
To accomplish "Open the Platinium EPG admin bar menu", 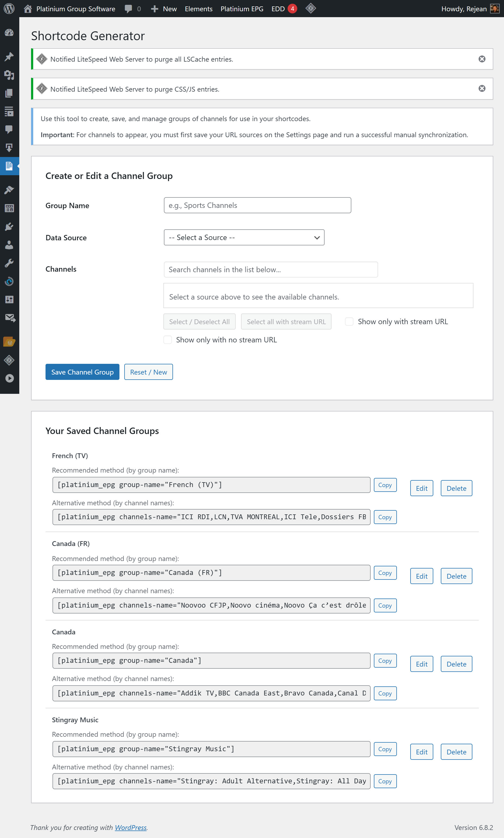I will 242,9.
